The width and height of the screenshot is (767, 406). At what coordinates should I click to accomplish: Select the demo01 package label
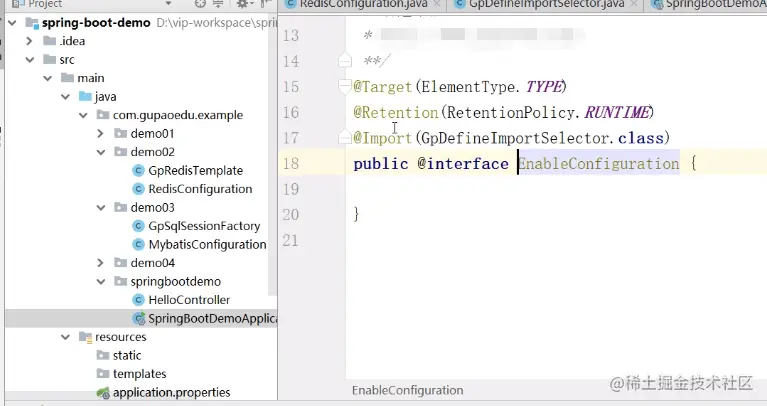point(152,134)
